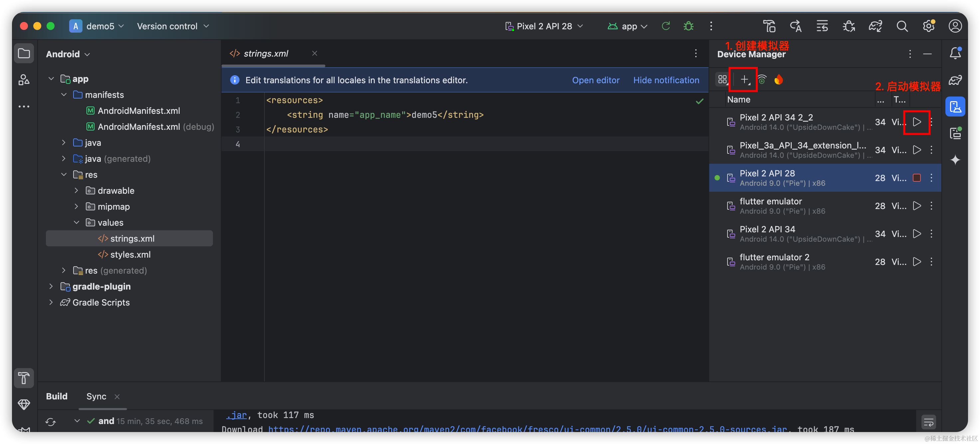Click the Search Everywhere magnifier icon

point(901,26)
